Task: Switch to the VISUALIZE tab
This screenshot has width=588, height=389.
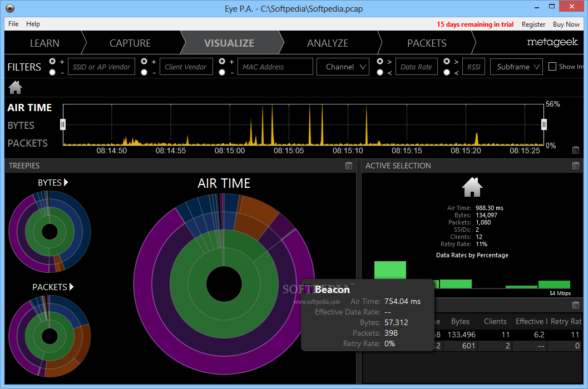Action: tap(229, 43)
